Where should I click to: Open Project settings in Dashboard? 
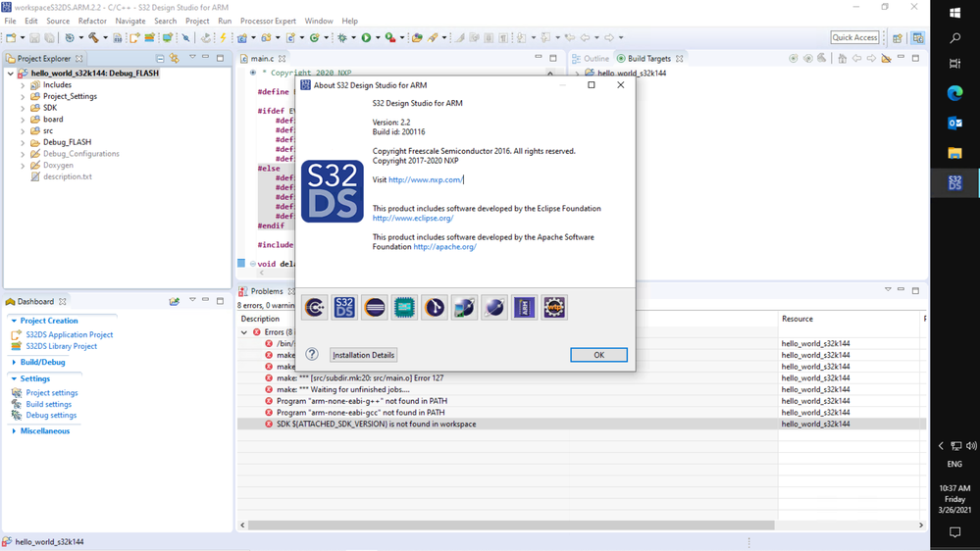click(52, 393)
